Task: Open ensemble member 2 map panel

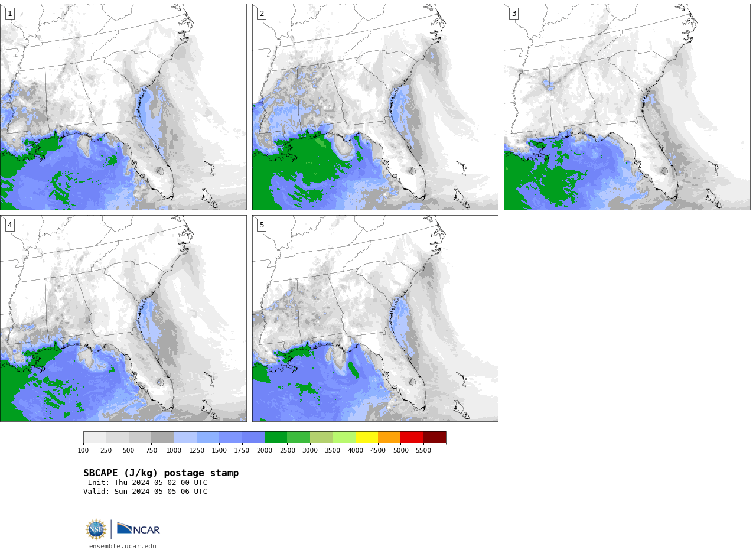Action: tap(375, 107)
